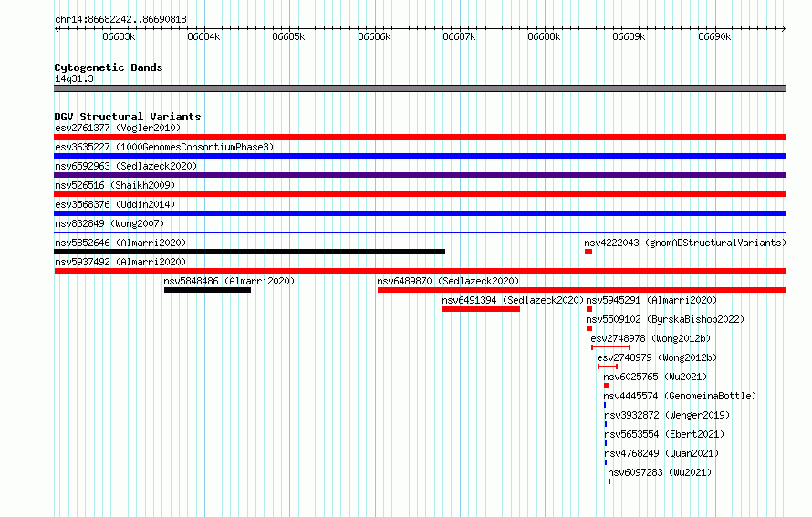Open the nsv5509102 (ByrskaBishop2022) label
812x517 pixels.
[665, 319]
